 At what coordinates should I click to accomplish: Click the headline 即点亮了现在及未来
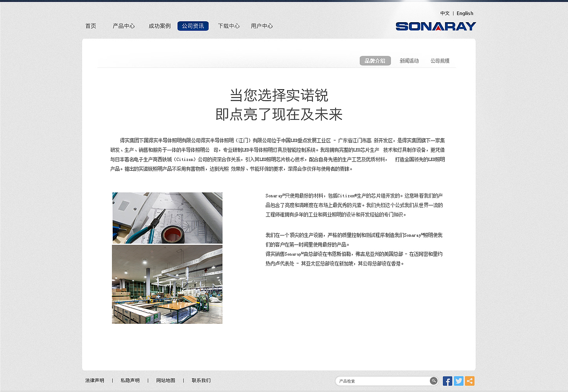279,114
